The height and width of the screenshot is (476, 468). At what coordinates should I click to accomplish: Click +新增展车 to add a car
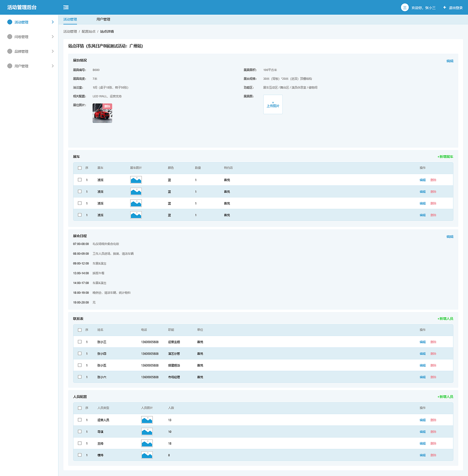coord(445,157)
